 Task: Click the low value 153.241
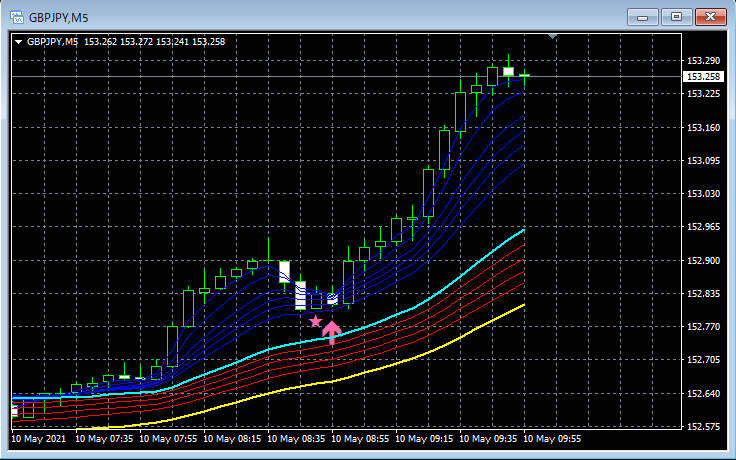(172, 42)
